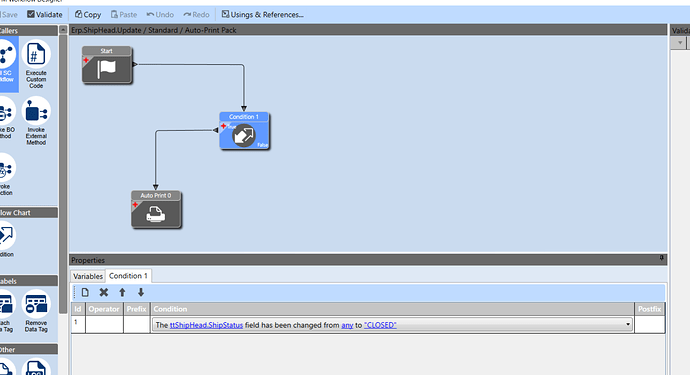Delete the selected condition row
The width and height of the screenshot is (690, 375).
(104, 292)
